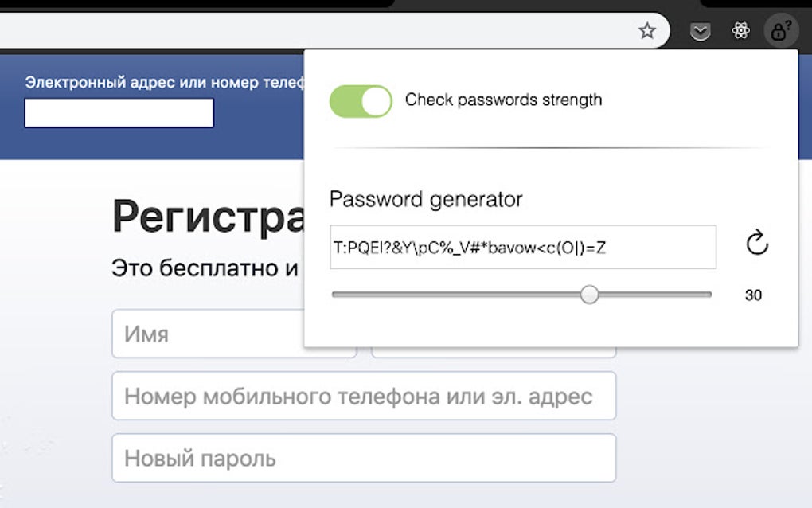This screenshot has height=508, width=812.
Task: Click the password lock extension icon
Action: click(778, 31)
